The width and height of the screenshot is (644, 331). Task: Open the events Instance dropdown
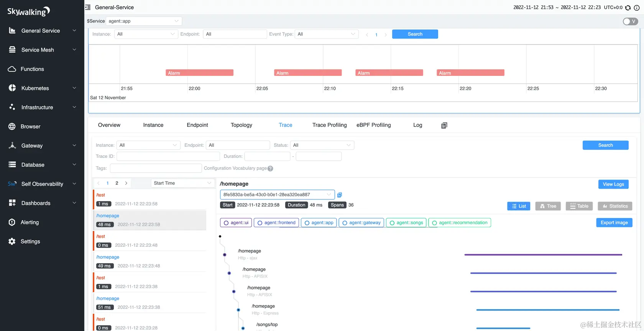click(146, 34)
